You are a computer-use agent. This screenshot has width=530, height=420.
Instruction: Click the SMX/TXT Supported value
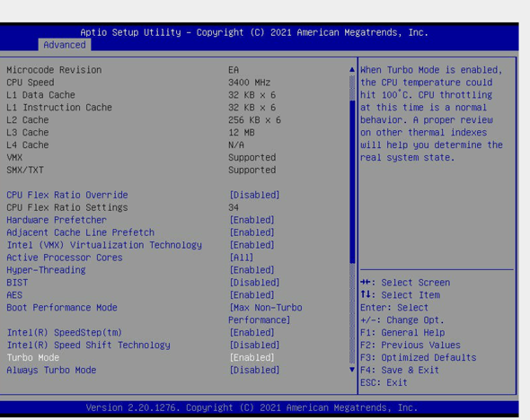pyautogui.click(x=252, y=170)
